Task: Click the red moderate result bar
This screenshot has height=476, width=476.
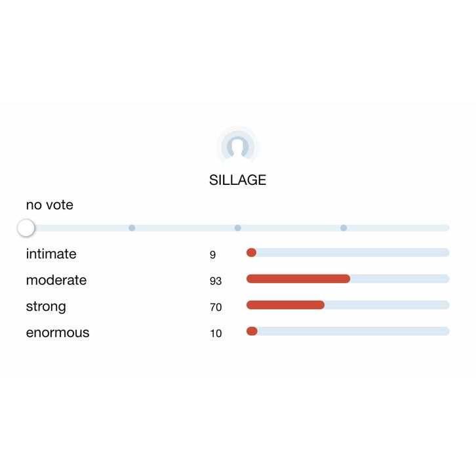Action: click(x=298, y=279)
